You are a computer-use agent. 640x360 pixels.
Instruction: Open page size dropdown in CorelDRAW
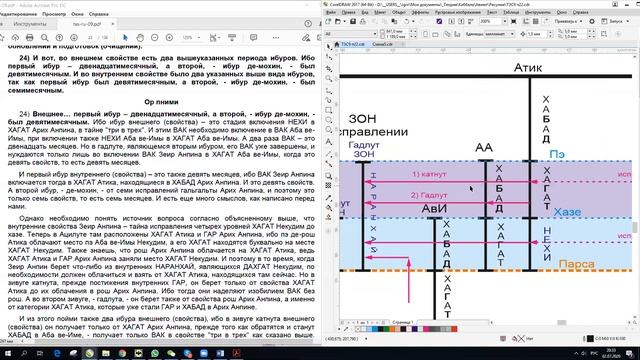pos(374,34)
